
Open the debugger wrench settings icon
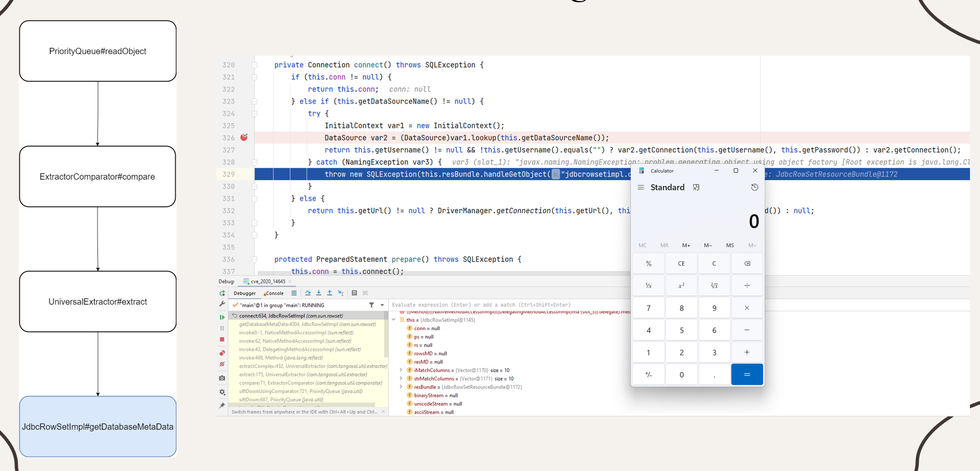tap(222, 304)
